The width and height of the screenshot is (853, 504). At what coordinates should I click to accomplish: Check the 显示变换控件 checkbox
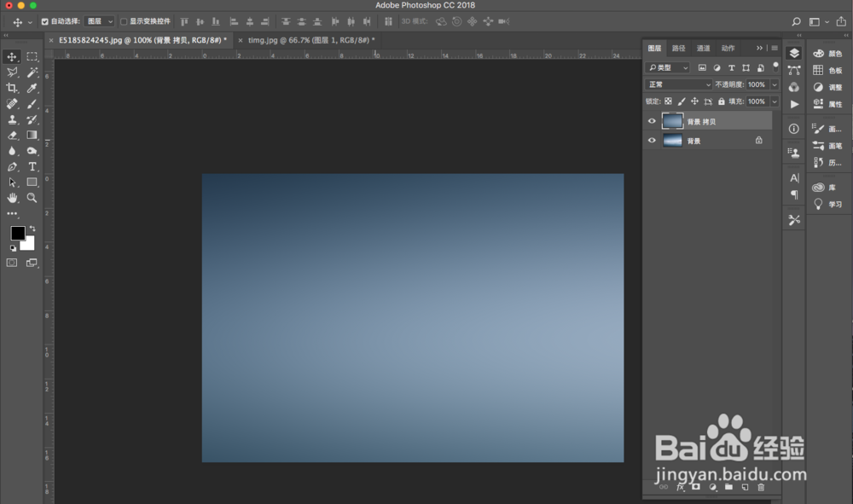point(124,22)
